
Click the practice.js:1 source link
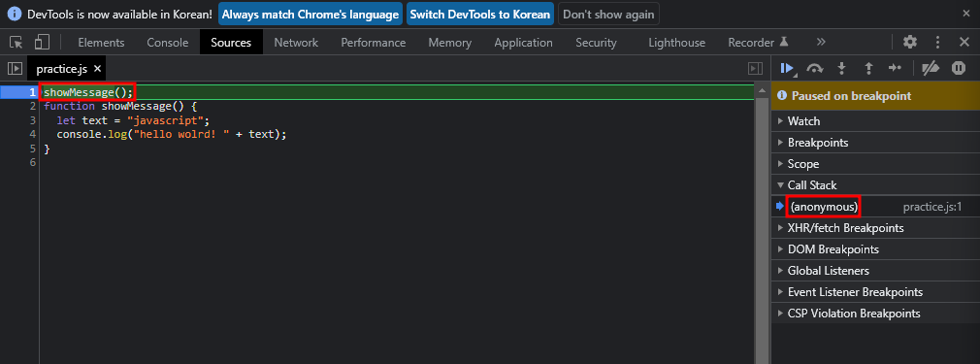click(x=931, y=207)
